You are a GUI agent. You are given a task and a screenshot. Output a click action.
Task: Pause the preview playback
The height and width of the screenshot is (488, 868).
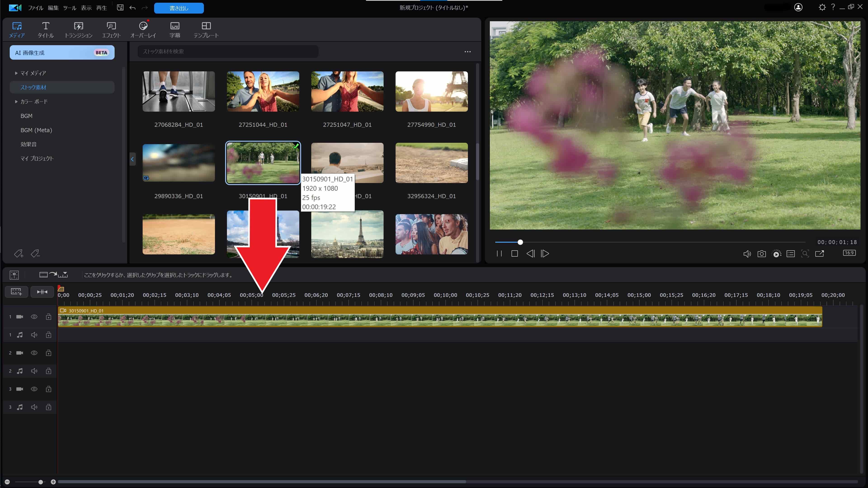tap(499, 253)
